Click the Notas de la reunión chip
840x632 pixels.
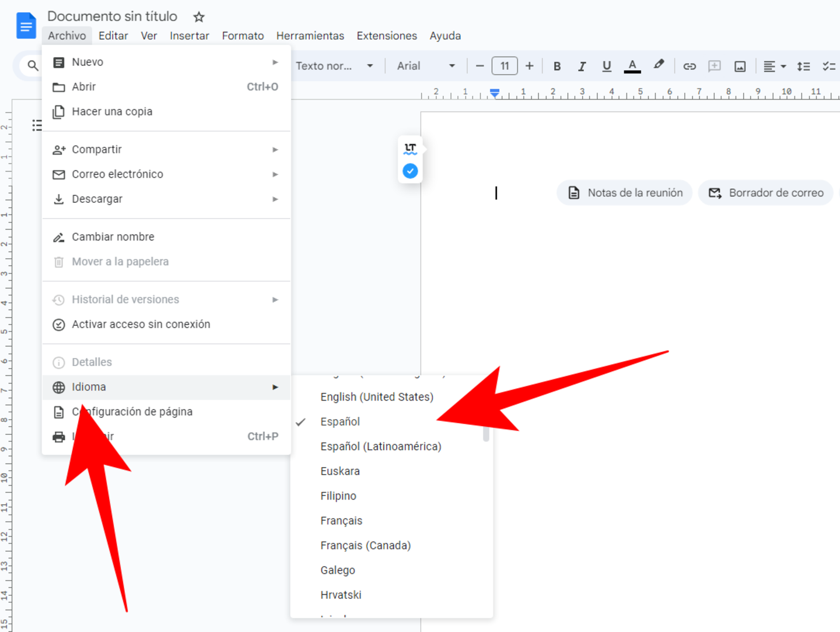625,193
